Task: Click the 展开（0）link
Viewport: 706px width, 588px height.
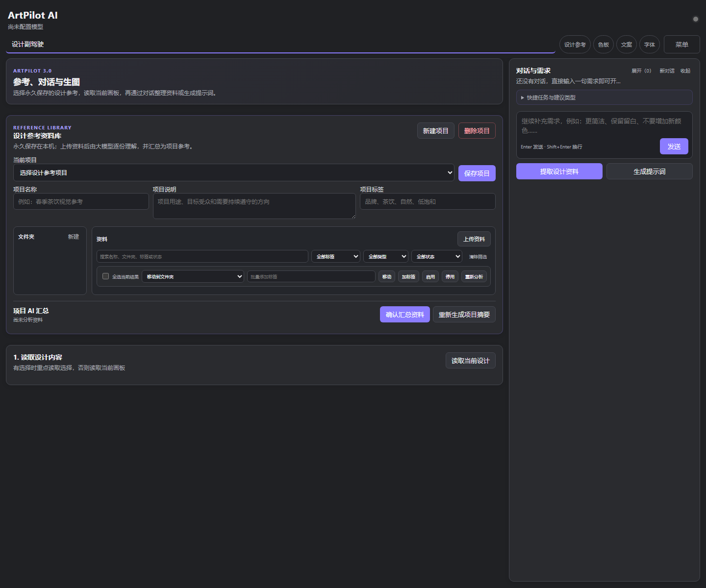Action: coord(641,71)
